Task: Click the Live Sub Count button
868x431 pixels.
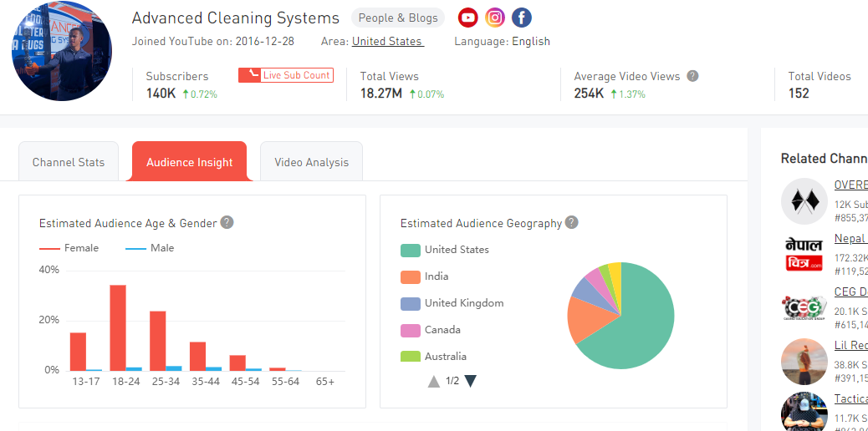Action: tap(286, 75)
